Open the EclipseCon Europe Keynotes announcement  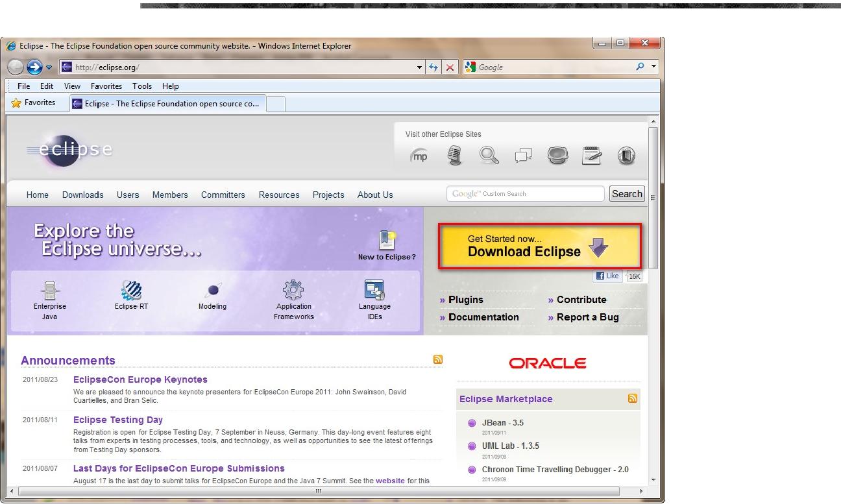pyautogui.click(x=140, y=379)
